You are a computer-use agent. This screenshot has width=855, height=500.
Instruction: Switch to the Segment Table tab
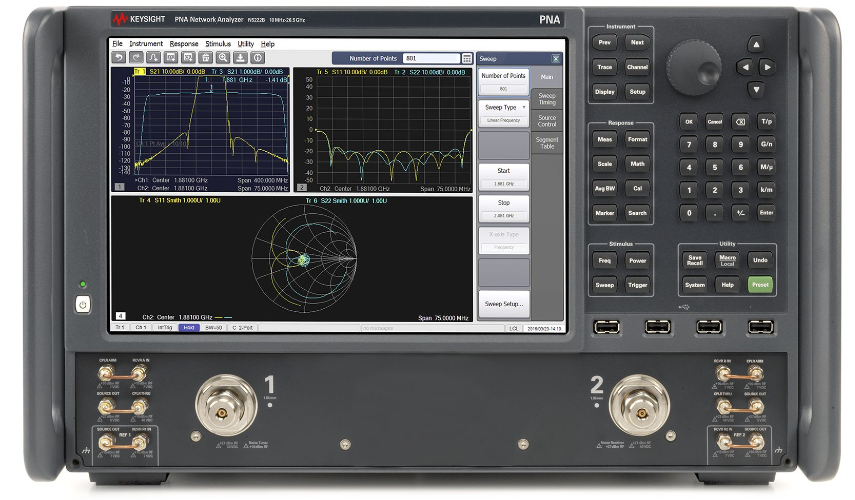(x=547, y=143)
